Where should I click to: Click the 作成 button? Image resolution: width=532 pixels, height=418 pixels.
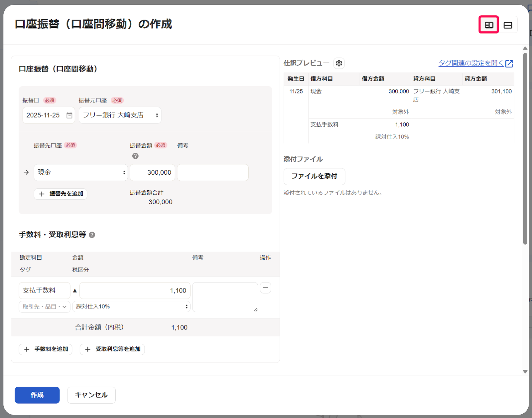[x=37, y=395]
